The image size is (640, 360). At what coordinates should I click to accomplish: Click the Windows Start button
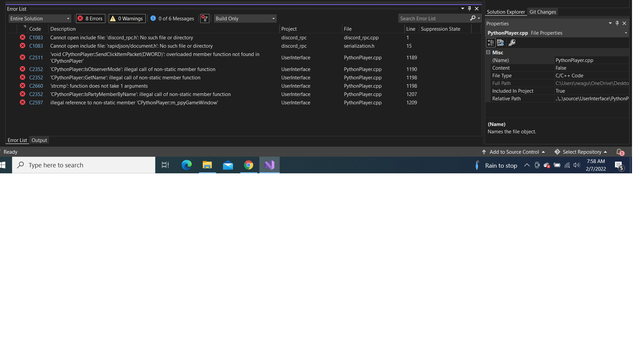3,165
